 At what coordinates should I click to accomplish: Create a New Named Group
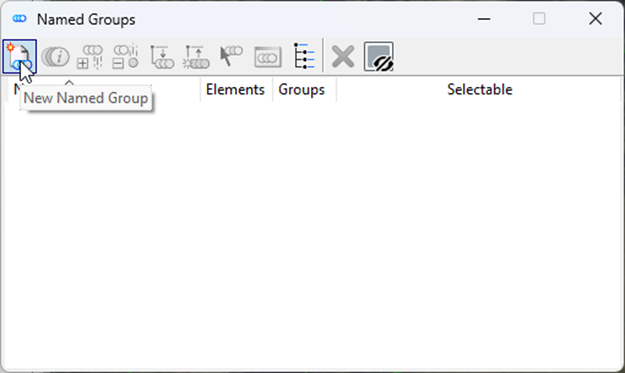[19, 57]
